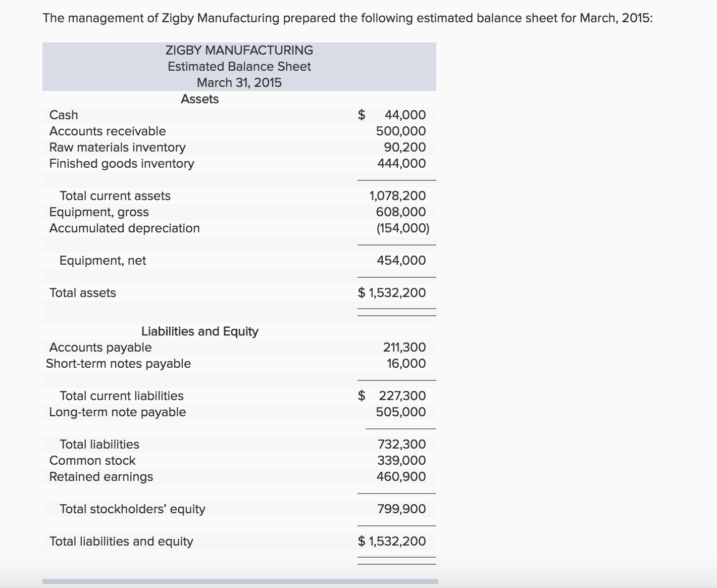Click the Accounts receivable row
The height and width of the screenshot is (588, 717).
tap(107, 131)
